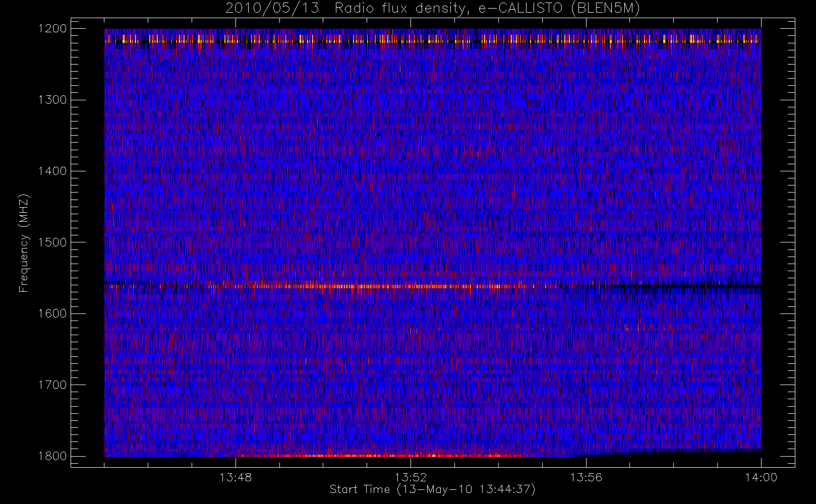Click the 1500 frequency tick label
The height and width of the screenshot is (504, 816).
click(52, 242)
